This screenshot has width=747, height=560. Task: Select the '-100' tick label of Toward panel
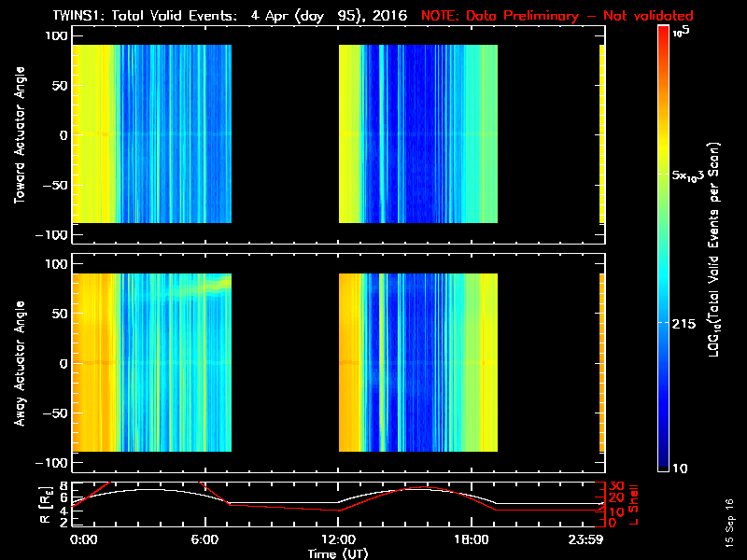[x=51, y=235]
